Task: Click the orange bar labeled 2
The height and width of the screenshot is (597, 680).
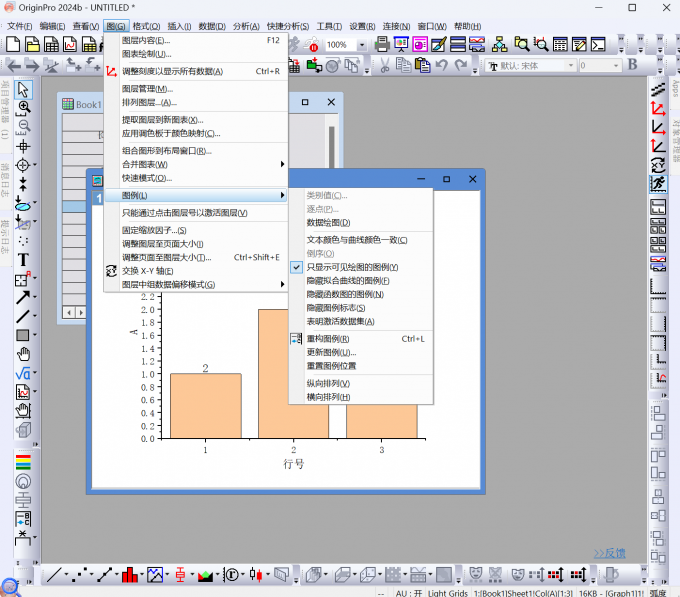Action: pyautogui.click(x=206, y=405)
